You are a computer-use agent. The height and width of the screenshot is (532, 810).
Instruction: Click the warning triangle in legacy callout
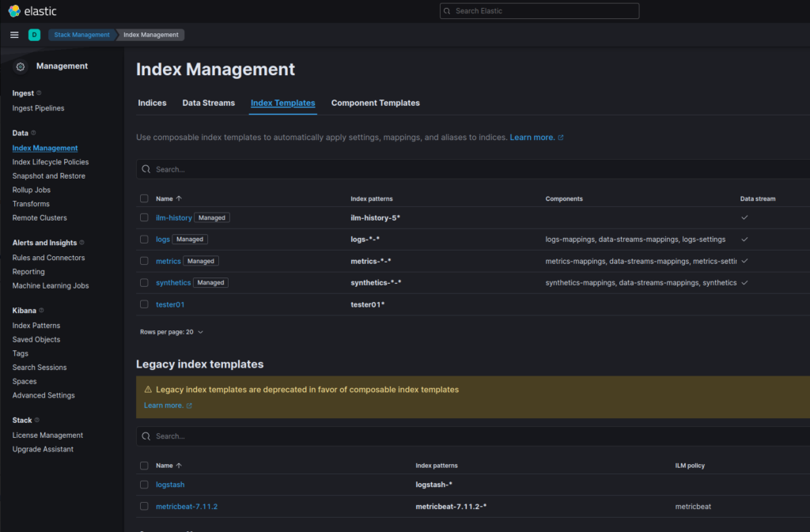point(148,390)
